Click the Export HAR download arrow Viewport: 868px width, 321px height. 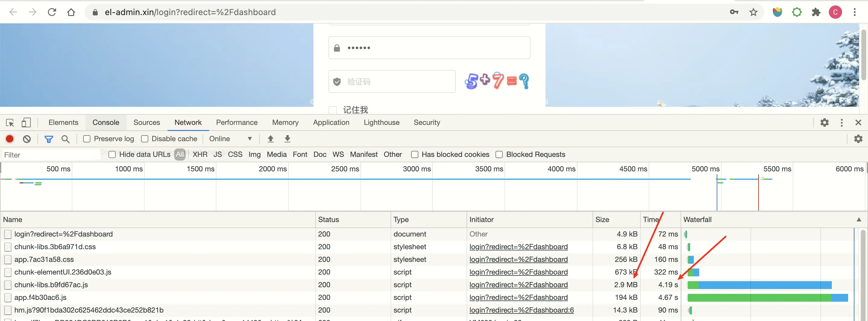point(288,139)
